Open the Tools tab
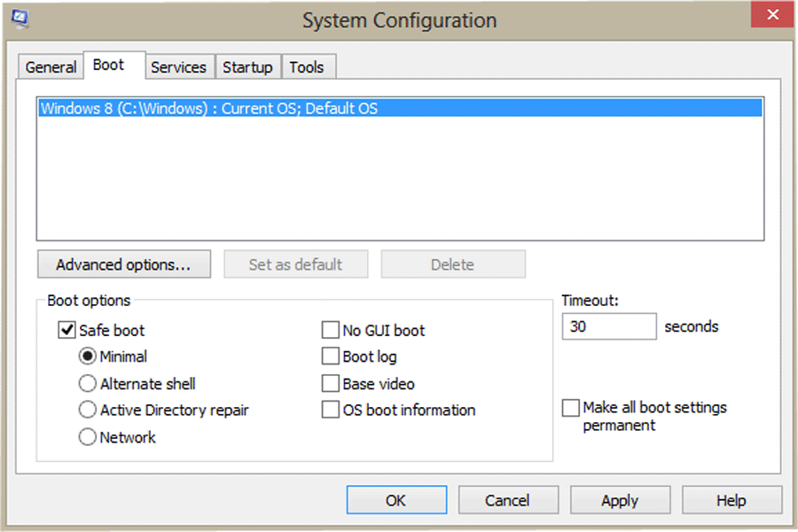The width and height of the screenshot is (798, 532). (x=308, y=66)
